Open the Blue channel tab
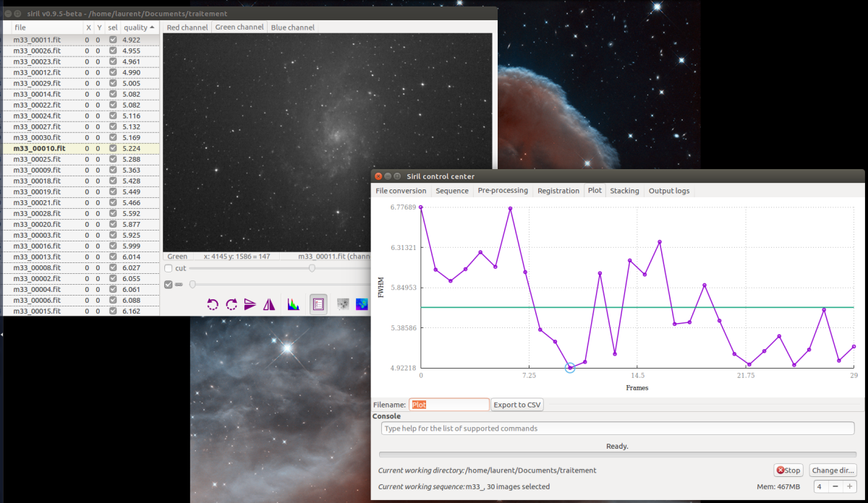Viewport: 868px width, 503px height. 292,27
